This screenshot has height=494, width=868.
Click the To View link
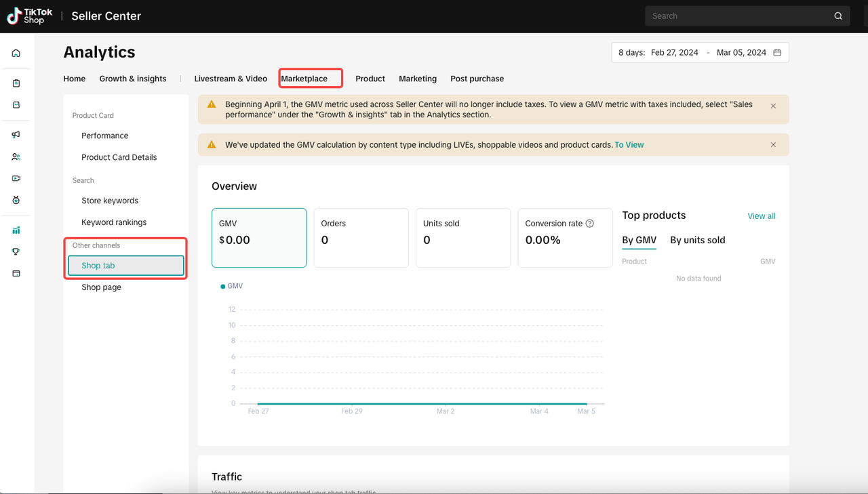629,145
